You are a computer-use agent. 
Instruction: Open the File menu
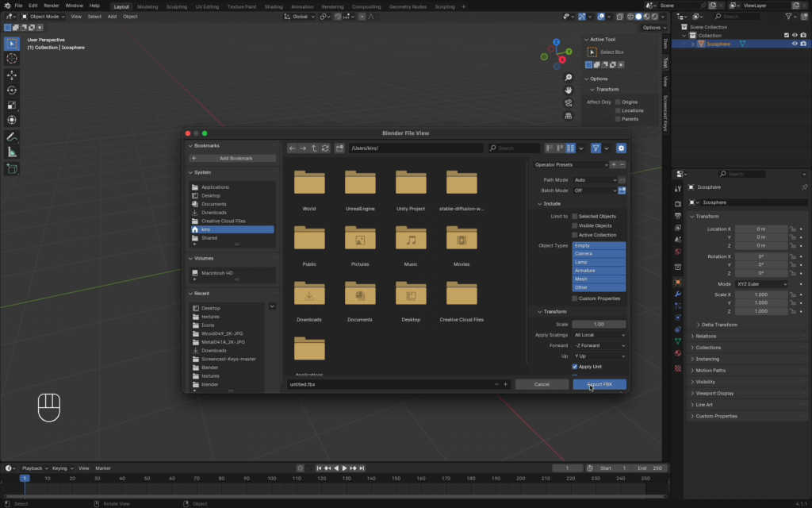point(18,6)
